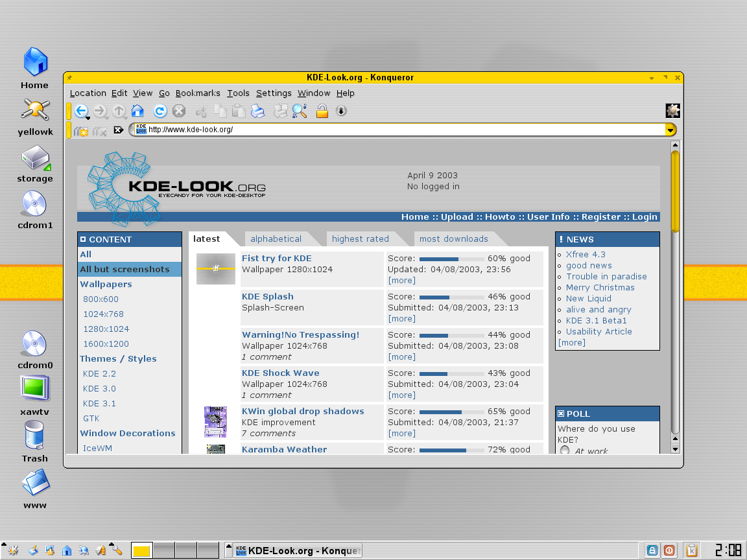Image resolution: width=747 pixels, height=560 pixels.
Task: Click the Up arrow toolbar icon
Action: tap(119, 111)
